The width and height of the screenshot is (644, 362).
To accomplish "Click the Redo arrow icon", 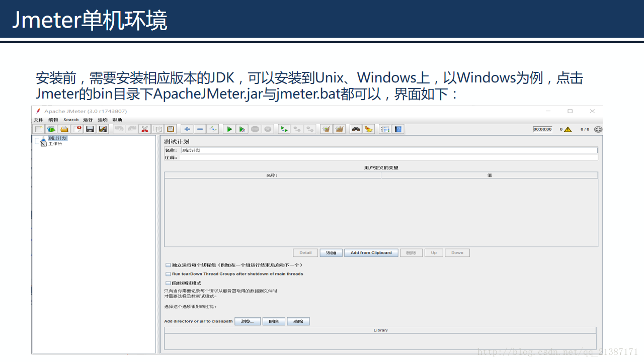I will click(132, 129).
